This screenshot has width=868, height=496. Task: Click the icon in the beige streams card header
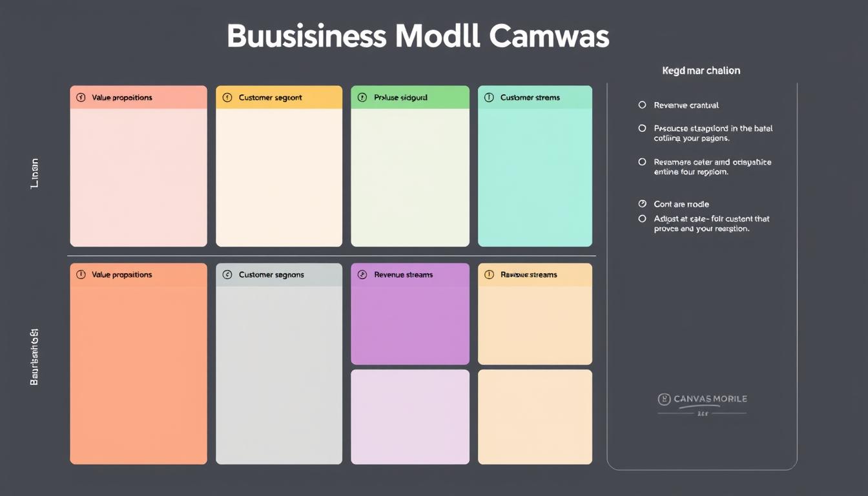(489, 274)
